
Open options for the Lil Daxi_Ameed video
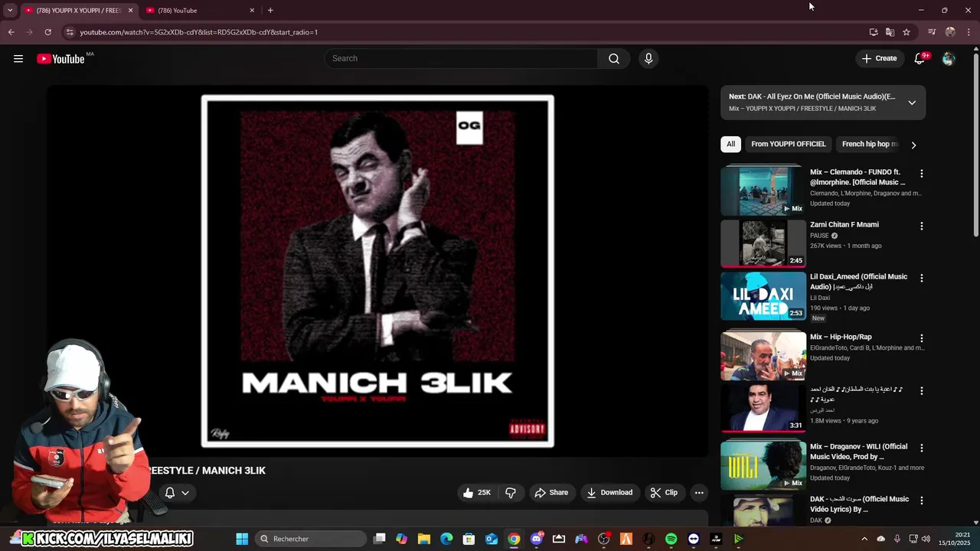[922, 278]
